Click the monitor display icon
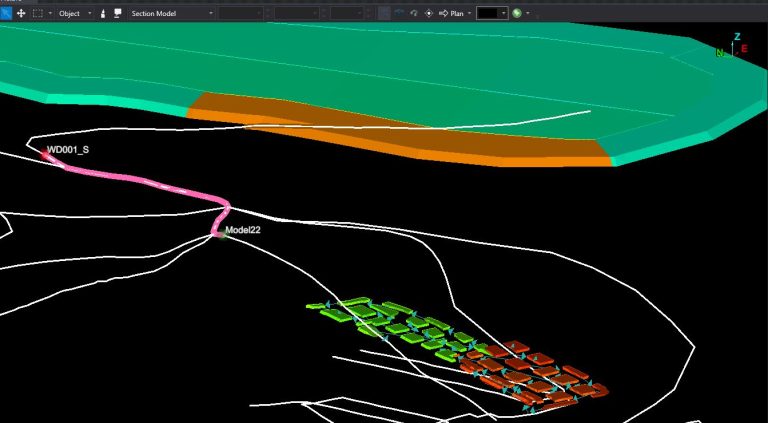Image resolution: width=768 pixels, height=423 pixels. [118, 13]
